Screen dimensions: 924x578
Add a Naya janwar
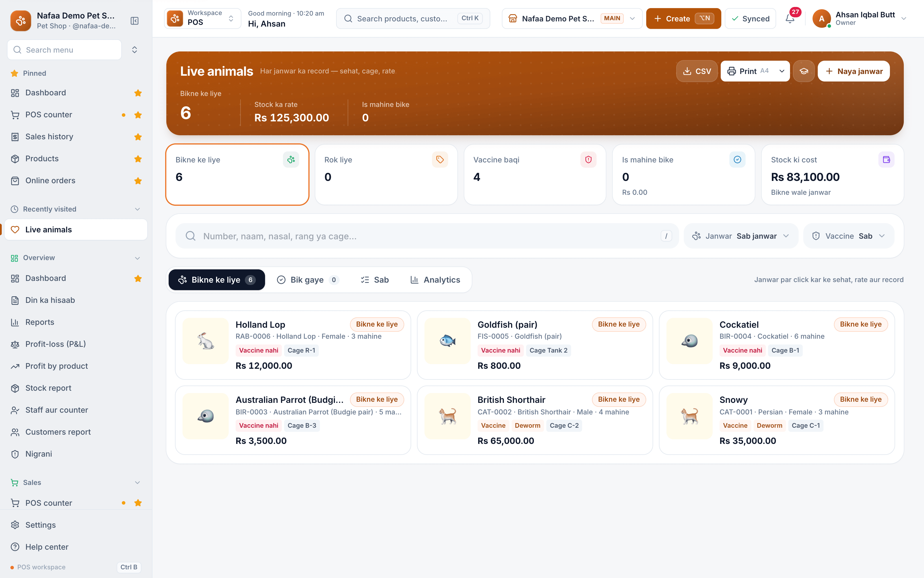click(854, 71)
